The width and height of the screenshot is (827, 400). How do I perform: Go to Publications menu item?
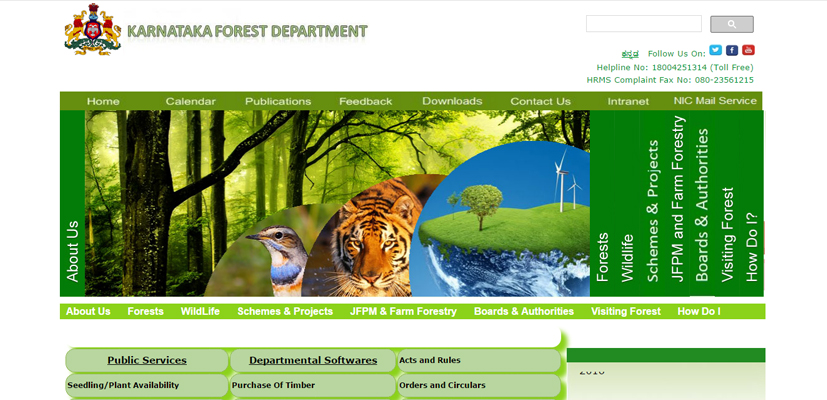coord(278,101)
